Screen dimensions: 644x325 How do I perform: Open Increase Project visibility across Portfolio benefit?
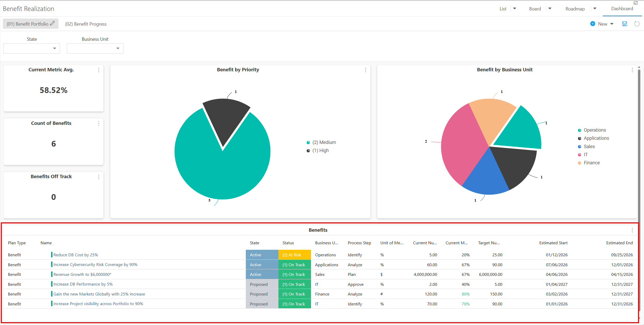point(98,304)
